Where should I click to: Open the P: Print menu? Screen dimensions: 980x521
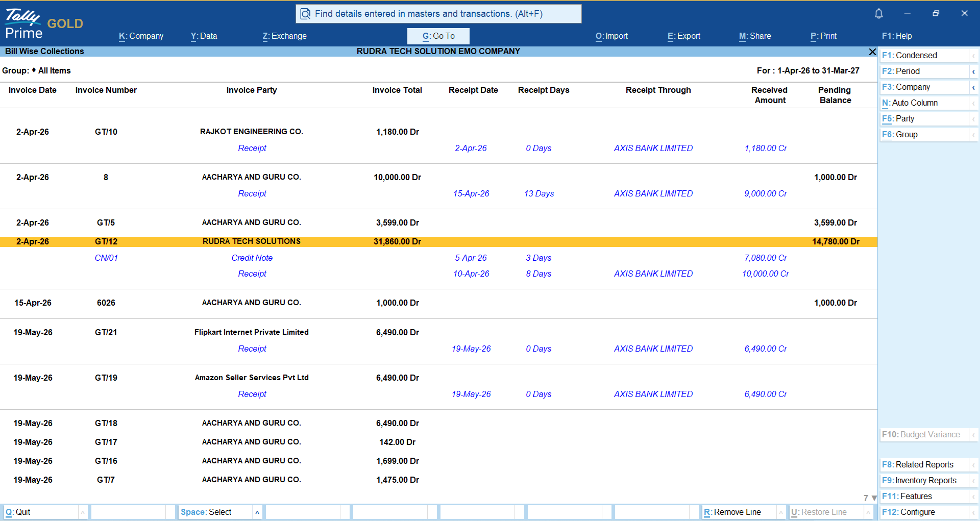(x=823, y=36)
